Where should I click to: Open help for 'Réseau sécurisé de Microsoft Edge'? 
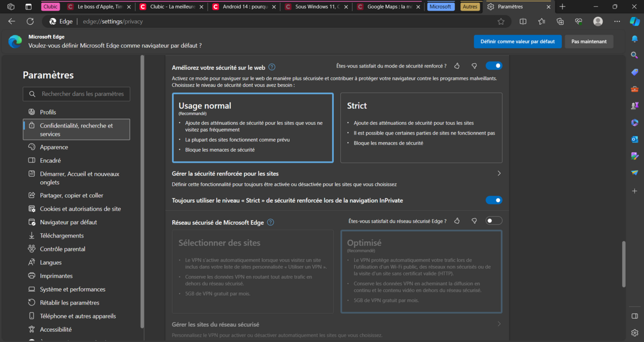(270, 222)
